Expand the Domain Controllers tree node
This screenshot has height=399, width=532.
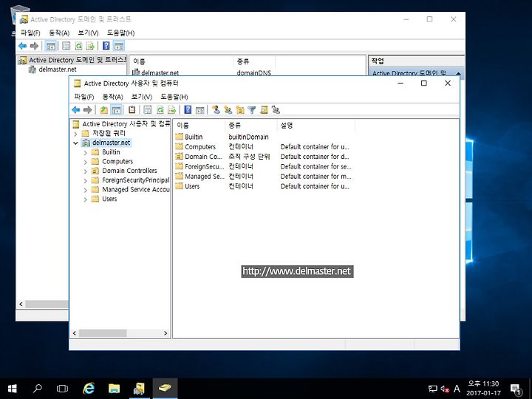point(86,171)
